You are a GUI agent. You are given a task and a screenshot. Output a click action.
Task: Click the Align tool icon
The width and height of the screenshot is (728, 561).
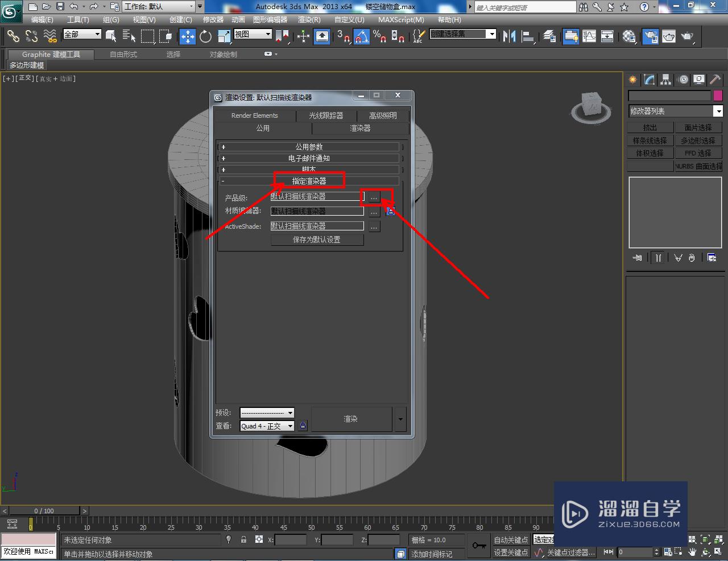point(528,36)
